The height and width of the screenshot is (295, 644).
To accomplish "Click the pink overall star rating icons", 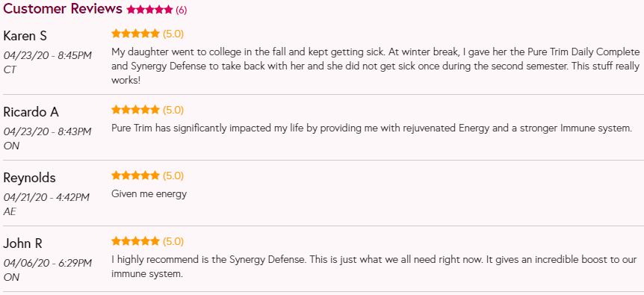I will [150, 10].
